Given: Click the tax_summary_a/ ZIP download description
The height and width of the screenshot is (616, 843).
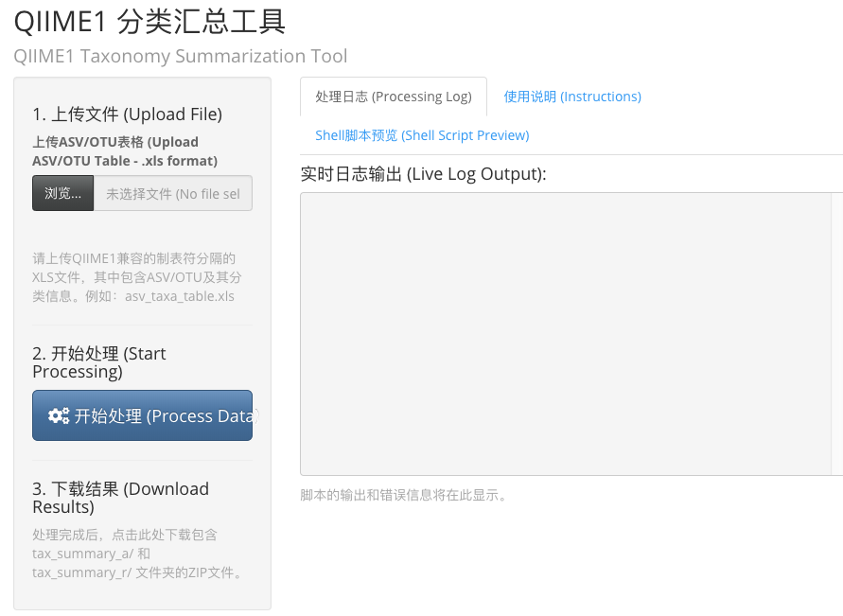Looking at the screenshot, I should coord(137,554).
